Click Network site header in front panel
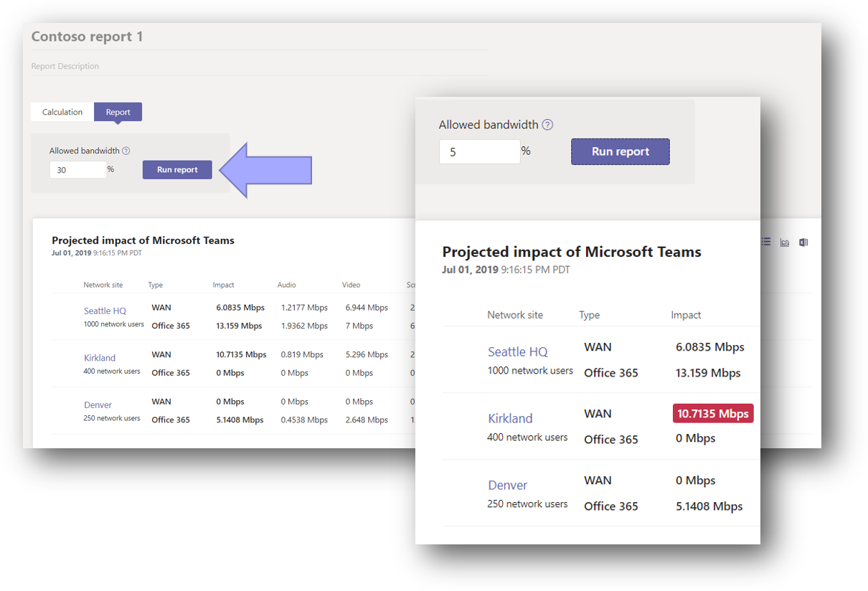Viewport: 868px width, 591px height. pos(515,315)
